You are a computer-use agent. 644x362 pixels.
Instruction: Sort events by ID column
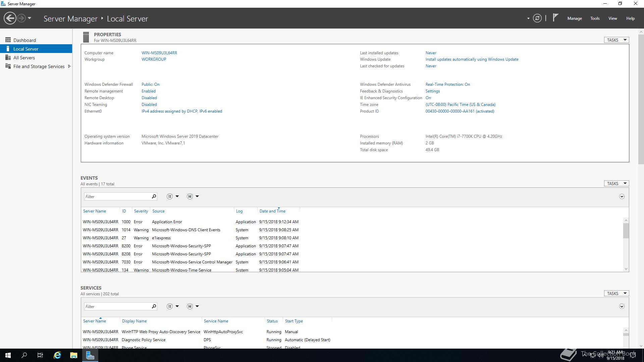124,211
